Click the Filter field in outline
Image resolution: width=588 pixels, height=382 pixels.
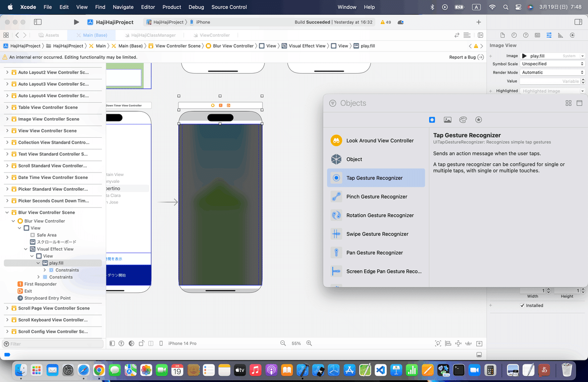53,344
